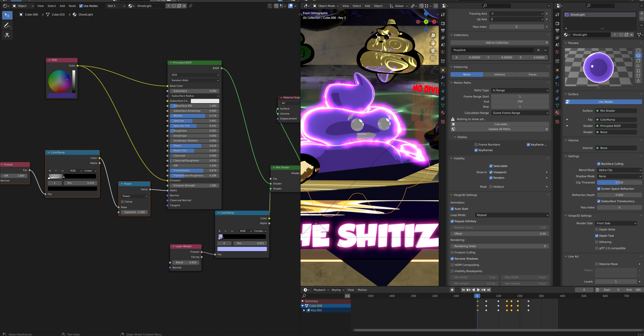Click the Subsurface Color white swatch
Viewport: 644px width, 336px height.
(x=205, y=101)
